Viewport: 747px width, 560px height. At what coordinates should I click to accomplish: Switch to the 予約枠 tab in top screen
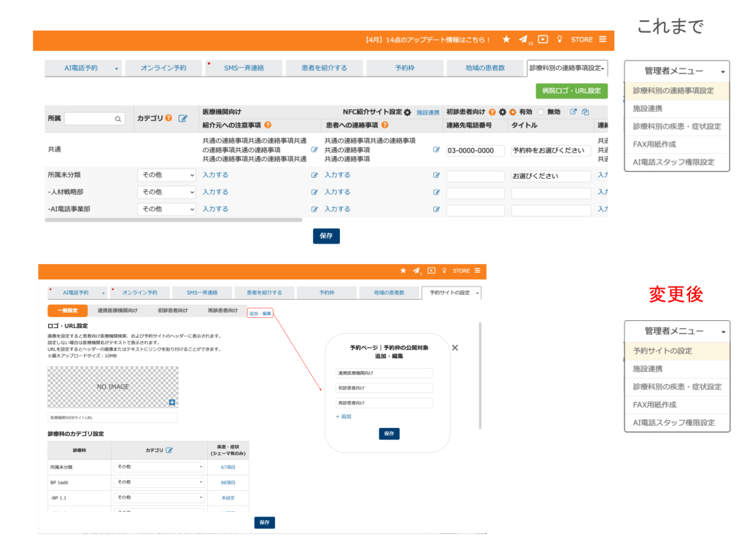click(x=405, y=68)
